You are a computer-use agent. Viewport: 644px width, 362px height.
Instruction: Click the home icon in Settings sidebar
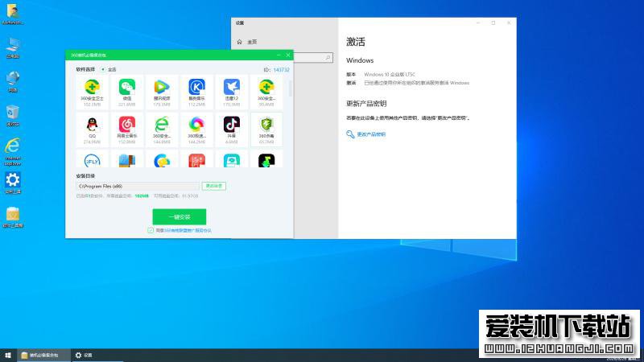[x=239, y=42]
